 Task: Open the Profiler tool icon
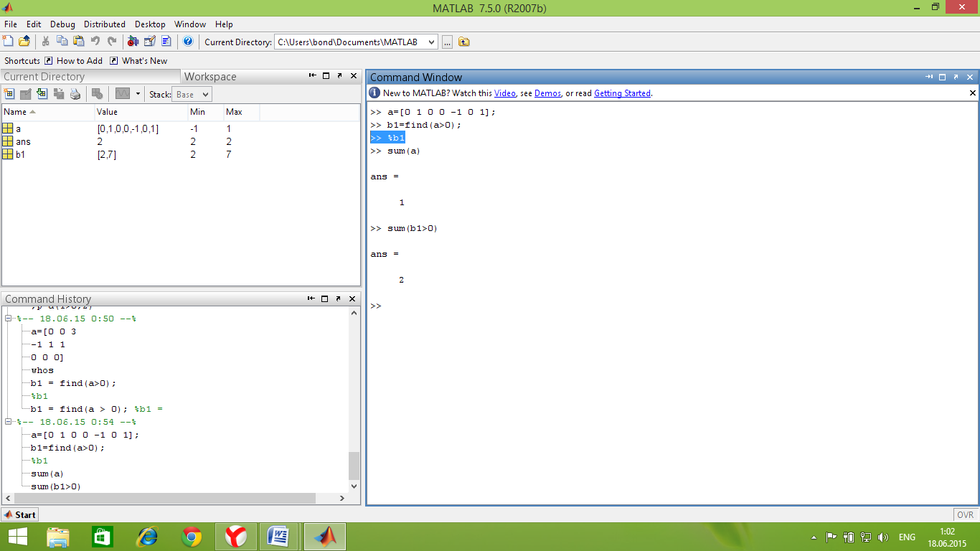(166, 42)
